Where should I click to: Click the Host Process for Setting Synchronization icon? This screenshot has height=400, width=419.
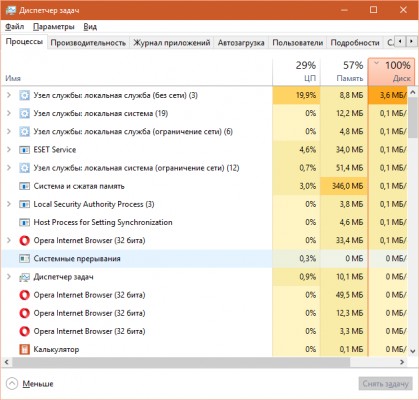pos(24,222)
